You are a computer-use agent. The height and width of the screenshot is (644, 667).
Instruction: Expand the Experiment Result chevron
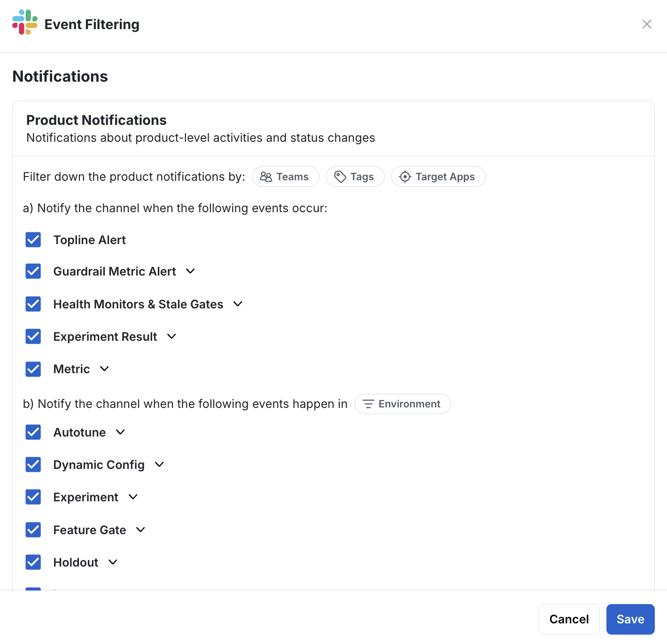click(171, 336)
